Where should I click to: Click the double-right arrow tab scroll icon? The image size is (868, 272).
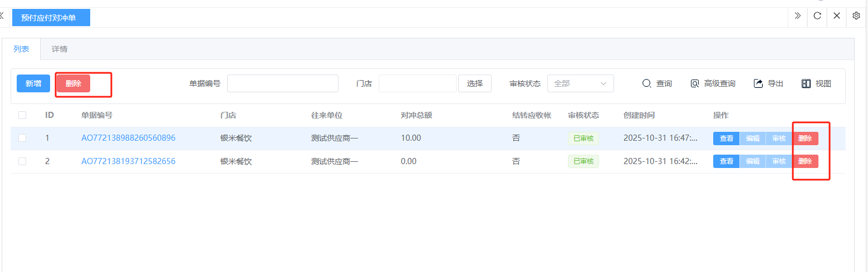click(797, 16)
